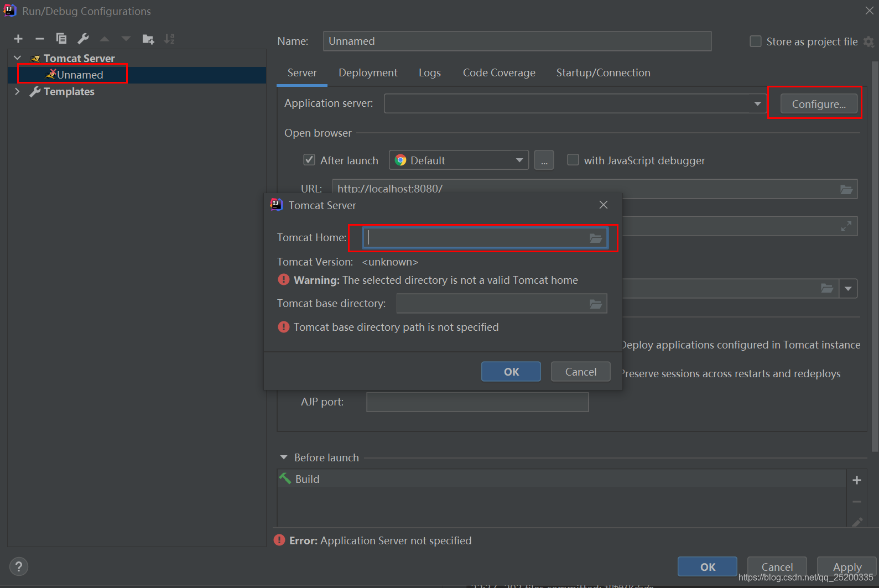Switch to Server tab
This screenshot has height=588, width=879.
point(302,72)
